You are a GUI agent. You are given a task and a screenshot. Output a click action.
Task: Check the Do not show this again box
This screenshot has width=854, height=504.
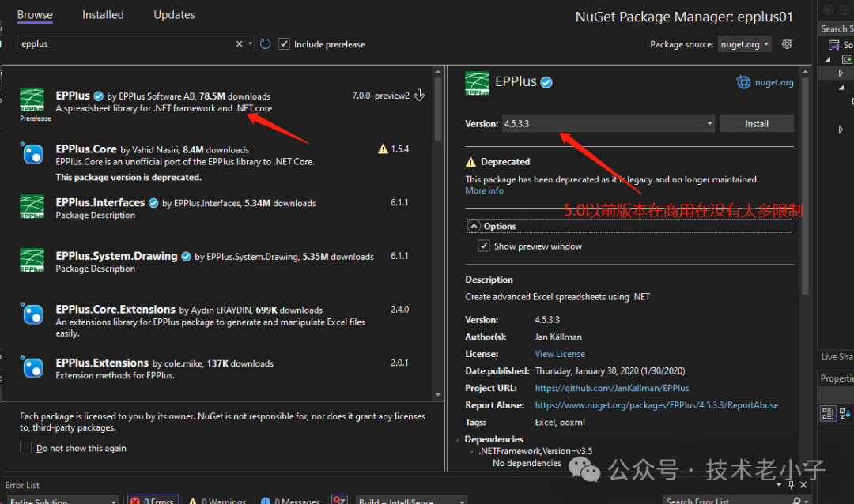[25, 448]
